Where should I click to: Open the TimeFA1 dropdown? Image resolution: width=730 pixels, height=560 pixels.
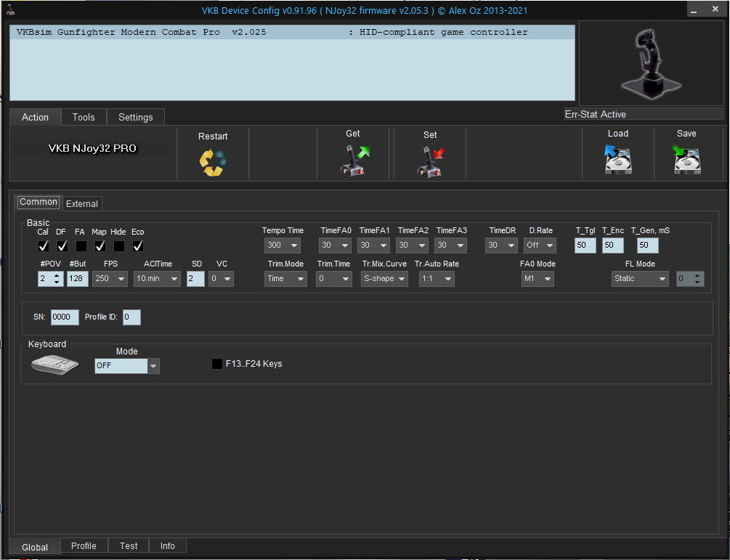tap(373, 245)
